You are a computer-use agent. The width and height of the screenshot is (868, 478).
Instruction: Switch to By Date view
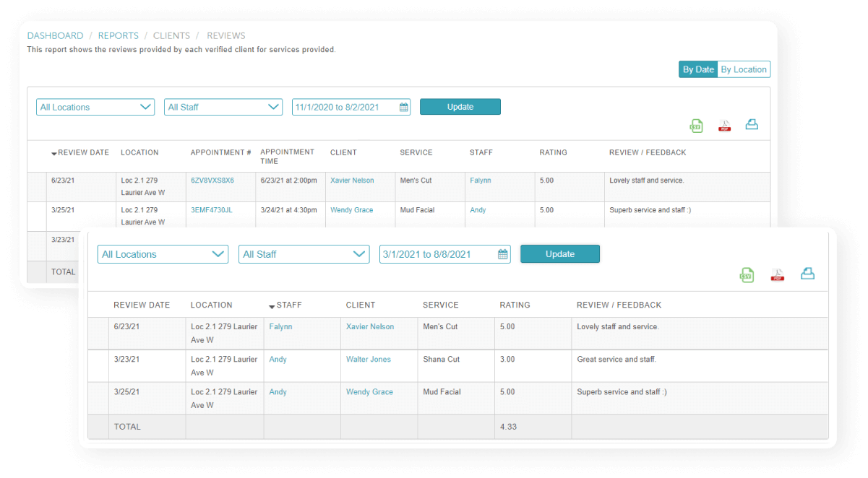698,69
